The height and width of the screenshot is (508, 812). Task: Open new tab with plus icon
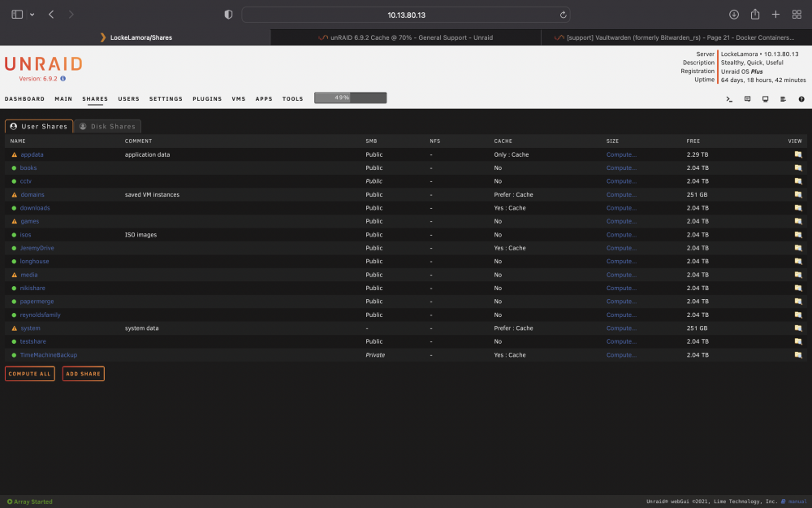click(775, 15)
